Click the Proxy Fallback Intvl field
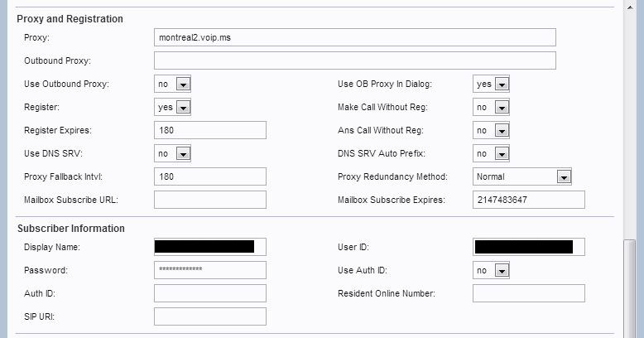Viewport: 644px width, 338px height. (x=209, y=176)
